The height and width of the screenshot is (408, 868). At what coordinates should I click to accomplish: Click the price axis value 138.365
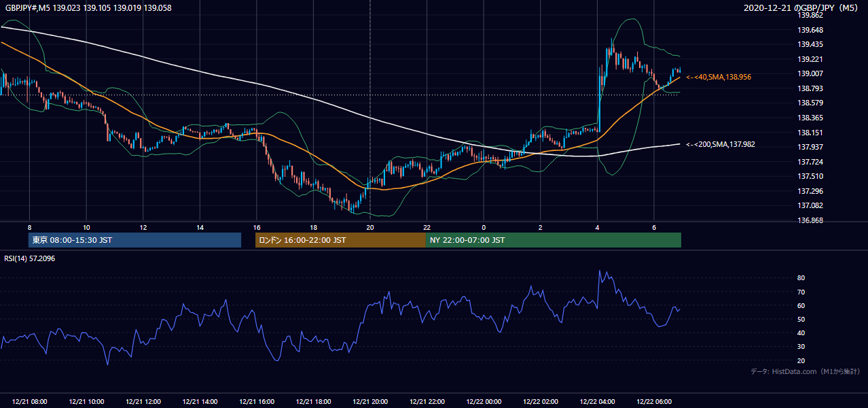pos(811,118)
